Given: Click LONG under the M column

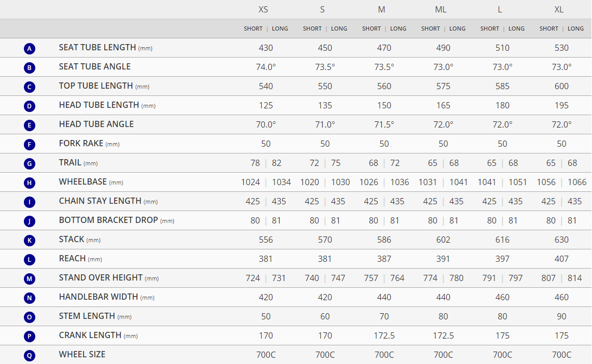Looking at the screenshot, I should (x=398, y=29).
